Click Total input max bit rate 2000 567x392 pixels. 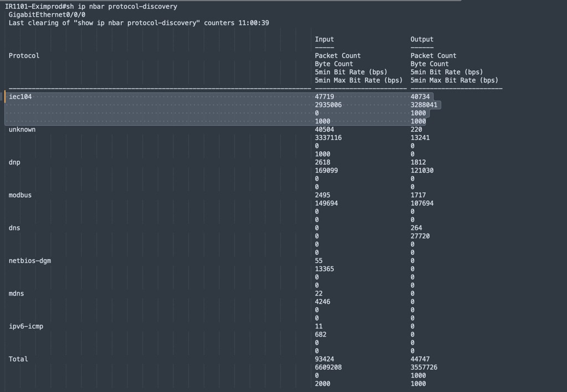[323, 384]
